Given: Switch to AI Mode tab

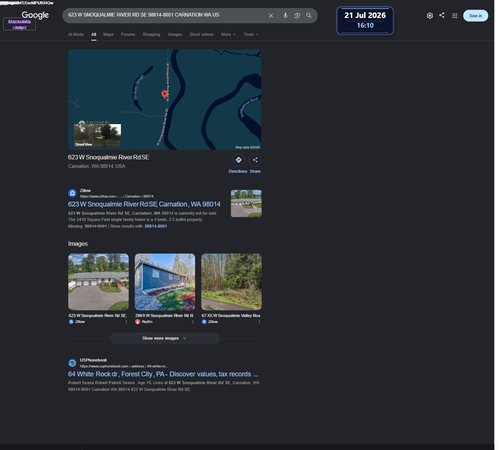Looking at the screenshot, I should coord(76,34).
